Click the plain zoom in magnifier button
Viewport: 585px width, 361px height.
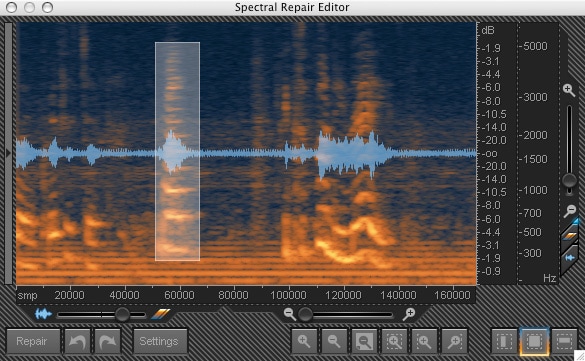tap(304, 341)
